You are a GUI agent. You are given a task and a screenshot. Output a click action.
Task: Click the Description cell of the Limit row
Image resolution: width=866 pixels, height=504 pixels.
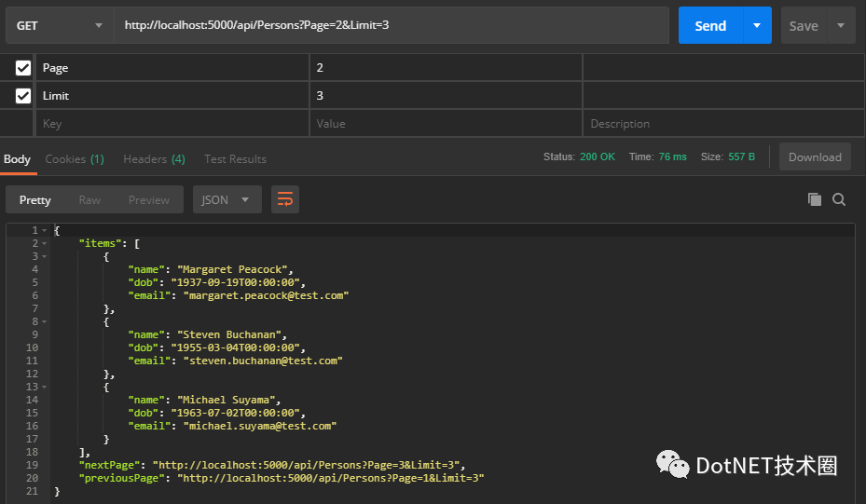coord(723,96)
